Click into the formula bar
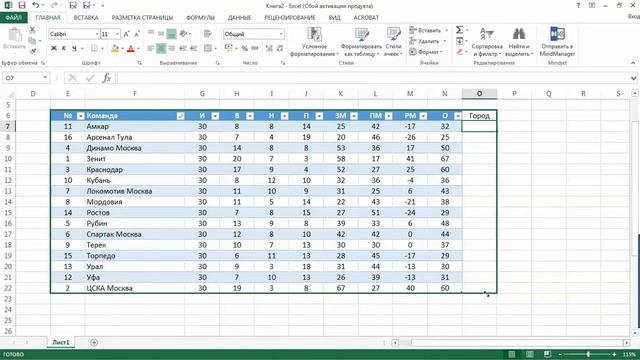 coord(372,78)
